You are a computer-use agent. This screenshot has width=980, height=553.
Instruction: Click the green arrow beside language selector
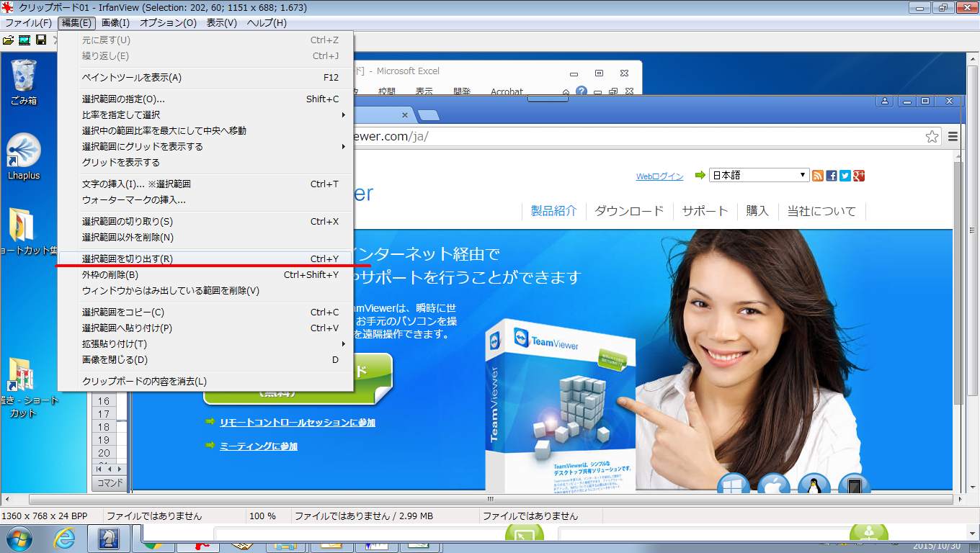[700, 175]
